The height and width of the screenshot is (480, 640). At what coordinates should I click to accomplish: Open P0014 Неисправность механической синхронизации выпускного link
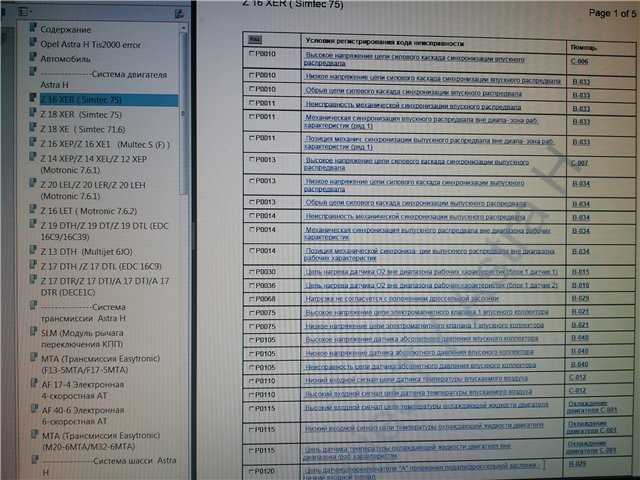(x=416, y=217)
